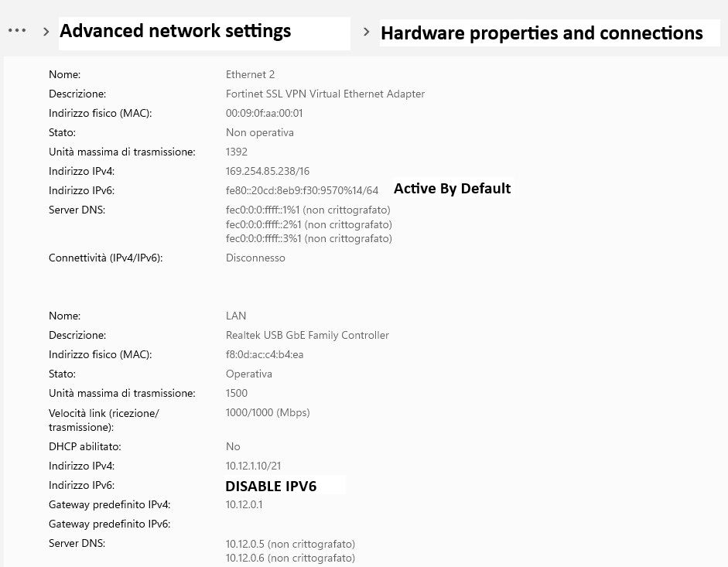Open the breadcrumb ellipsis menu
The image size is (728, 567).
(17, 31)
